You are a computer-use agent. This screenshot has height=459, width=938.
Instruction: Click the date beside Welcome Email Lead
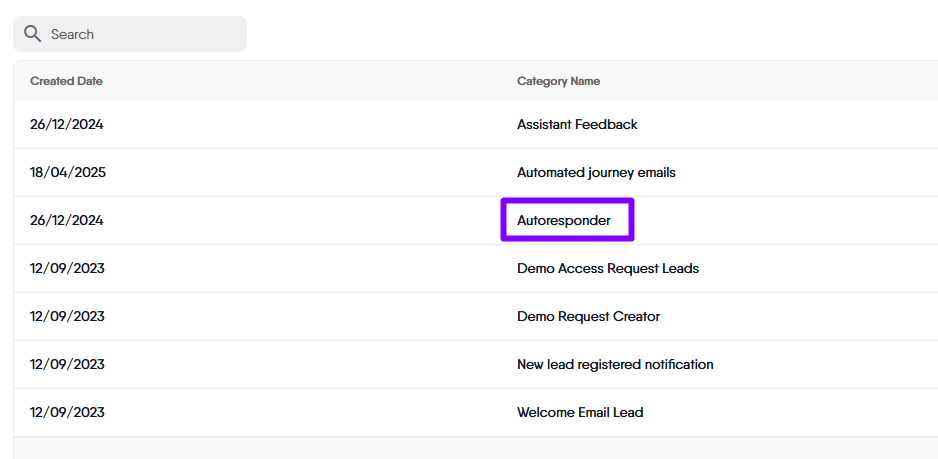tap(67, 413)
